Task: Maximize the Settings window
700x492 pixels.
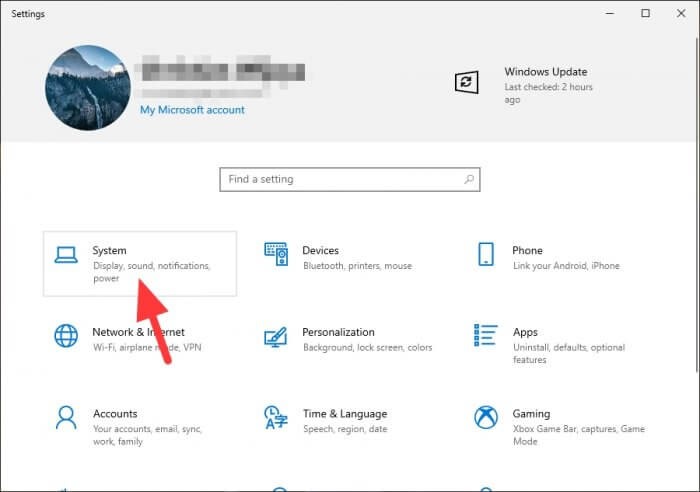Action: point(646,13)
